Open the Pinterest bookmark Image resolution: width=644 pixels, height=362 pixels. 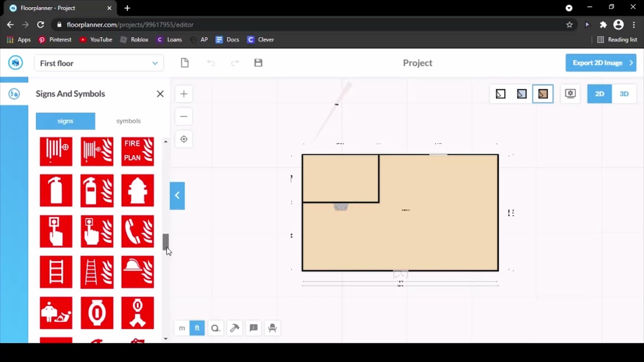[x=55, y=40]
